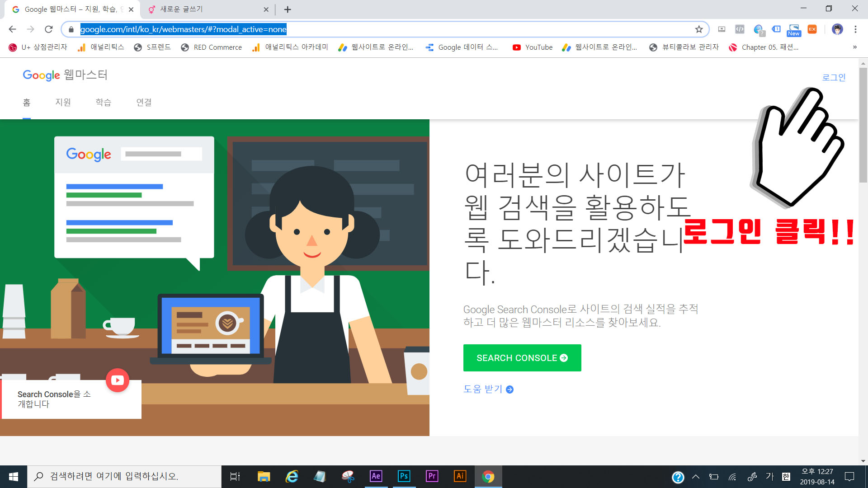Bookmark this page with the star icon

[699, 29]
